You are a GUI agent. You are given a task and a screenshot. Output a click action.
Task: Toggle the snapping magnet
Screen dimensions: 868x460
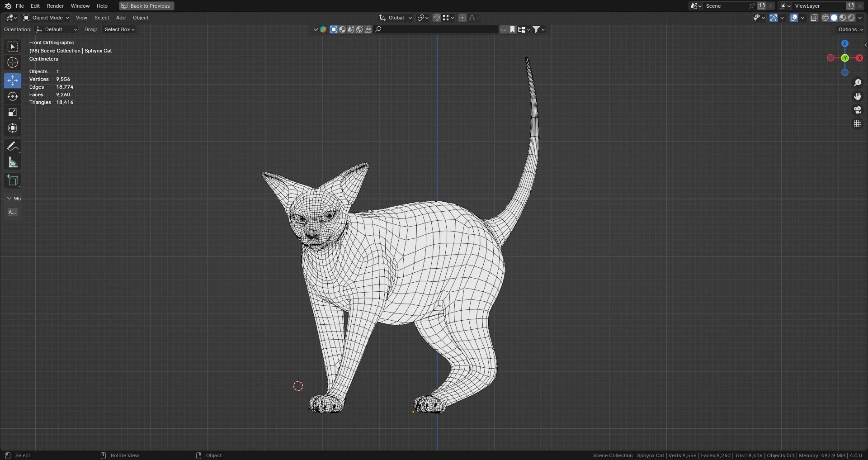(x=437, y=18)
